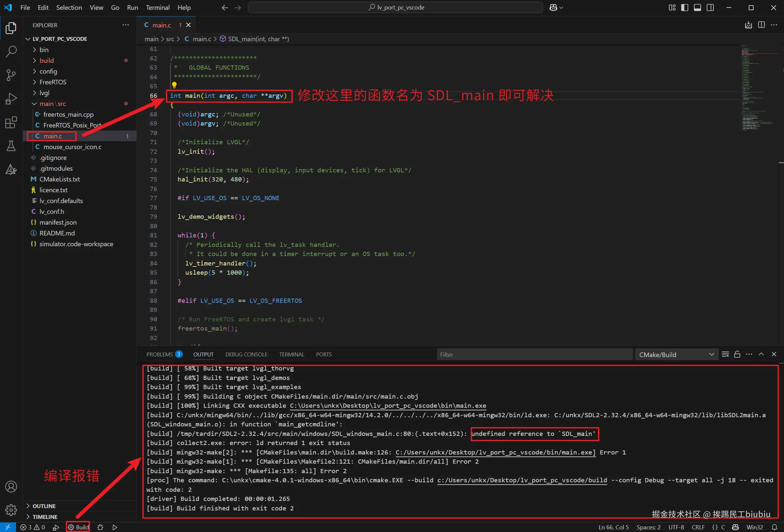Focus the output Filter input field
This screenshot has height=532, width=784.
pos(535,354)
